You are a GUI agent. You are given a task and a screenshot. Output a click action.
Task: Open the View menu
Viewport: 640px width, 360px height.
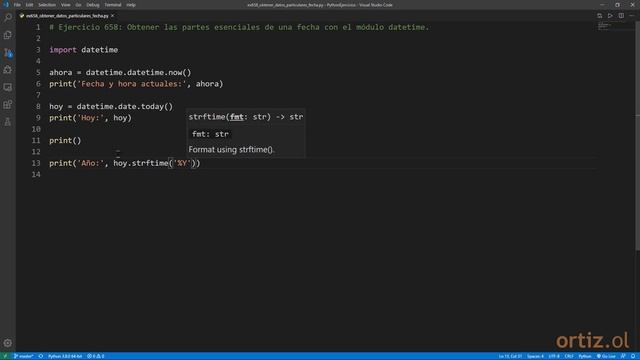coord(66,5)
